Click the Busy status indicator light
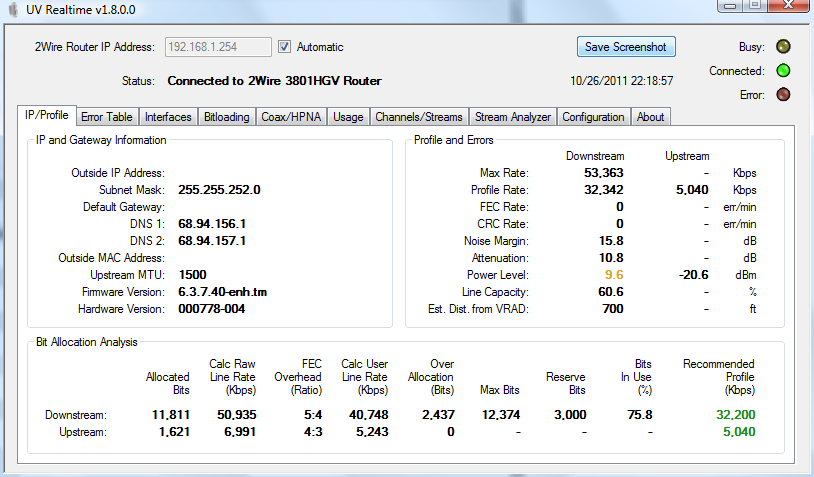This screenshot has height=477, width=814. [784, 47]
